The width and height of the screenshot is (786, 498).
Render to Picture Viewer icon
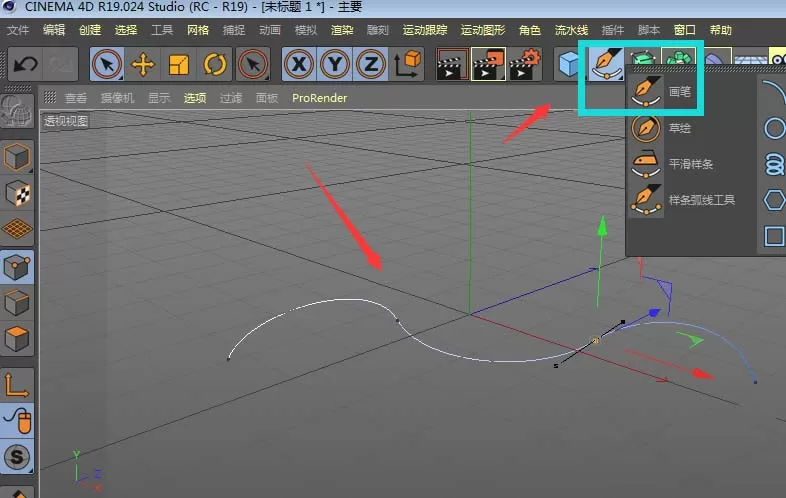488,64
